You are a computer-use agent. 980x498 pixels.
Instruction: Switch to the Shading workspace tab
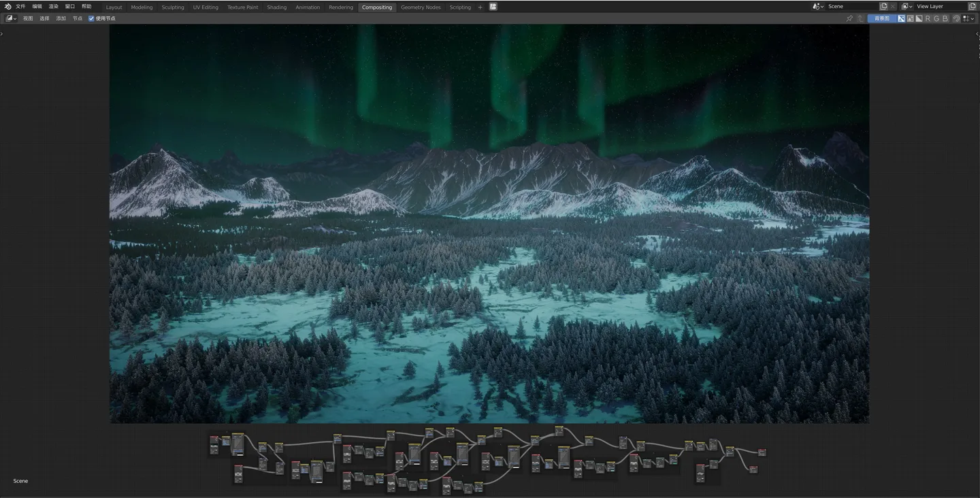pyautogui.click(x=276, y=7)
